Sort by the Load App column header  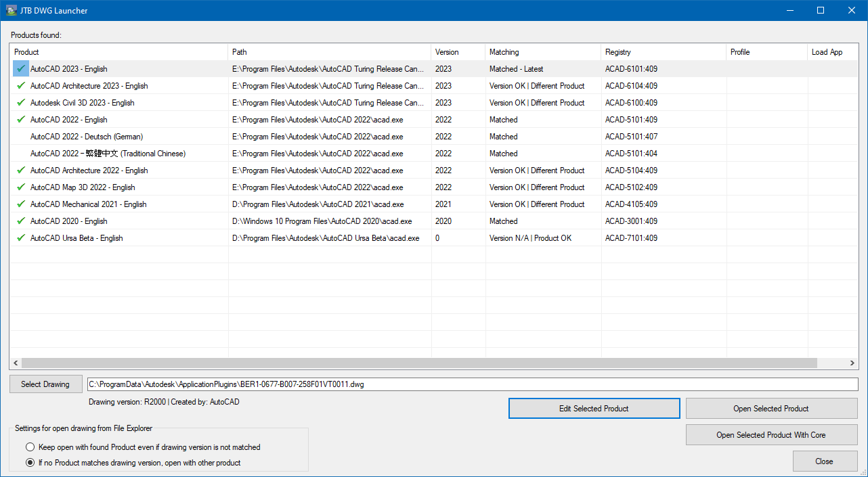833,52
